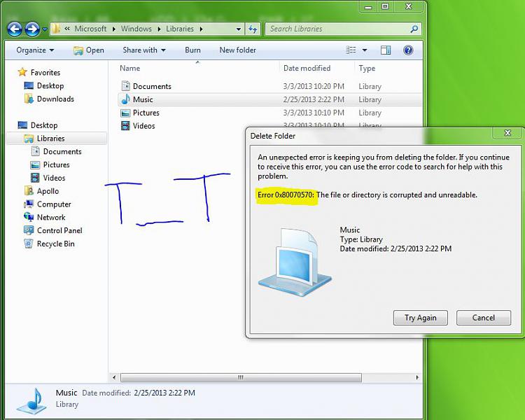Create a New folder
Viewport: 525px width, 420px height.
point(238,50)
